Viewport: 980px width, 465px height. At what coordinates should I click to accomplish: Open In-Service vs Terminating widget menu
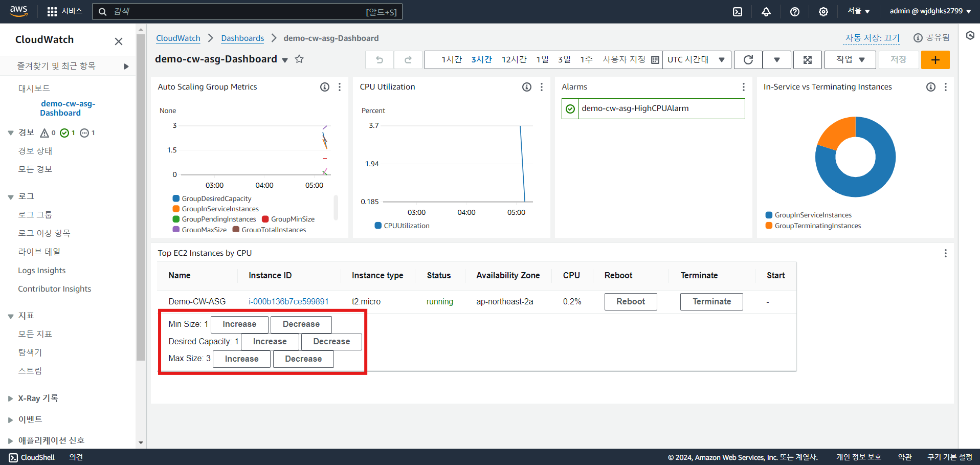pyautogui.click(x=946, y=87)
